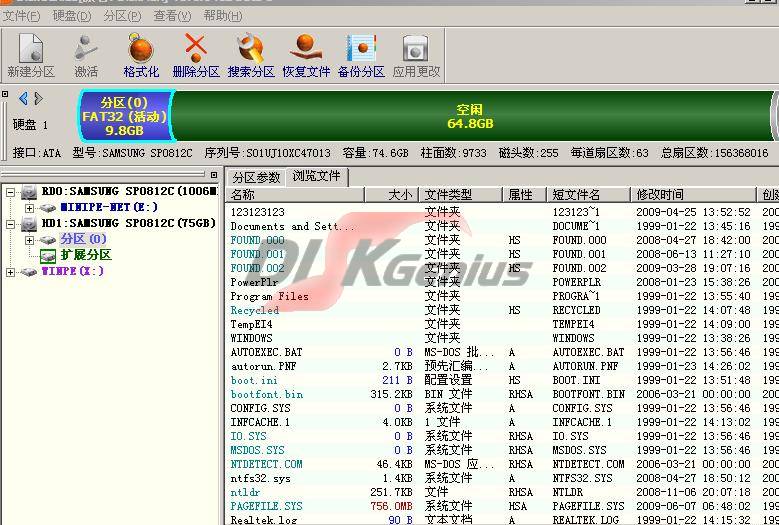Image resolution: width=779 pixels, height=525 pixels.
Task: Select the PowerPlr folder
Action: 254,282
